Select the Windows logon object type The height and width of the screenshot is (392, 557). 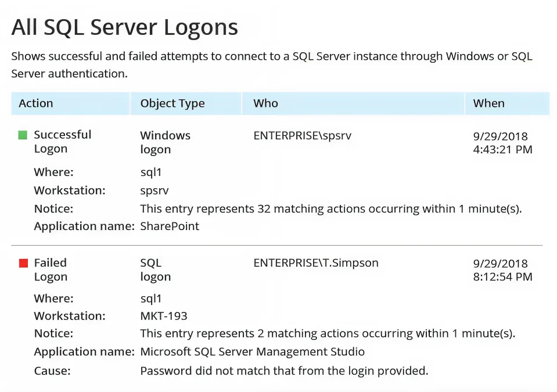pyautogui.click(x=165, y=142)
